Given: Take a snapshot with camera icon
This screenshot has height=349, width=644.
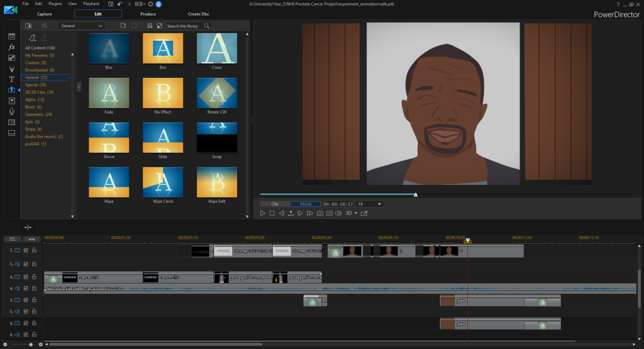Looking at the screenshot, I should click(x=319, y=213).
